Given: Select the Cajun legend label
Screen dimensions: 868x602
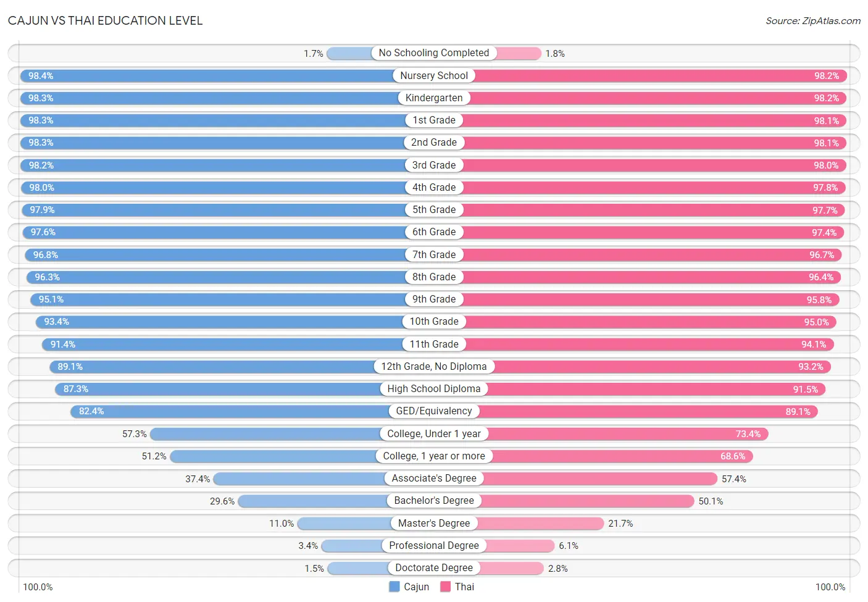Looking at the screenshot, I should coord(416,587).
